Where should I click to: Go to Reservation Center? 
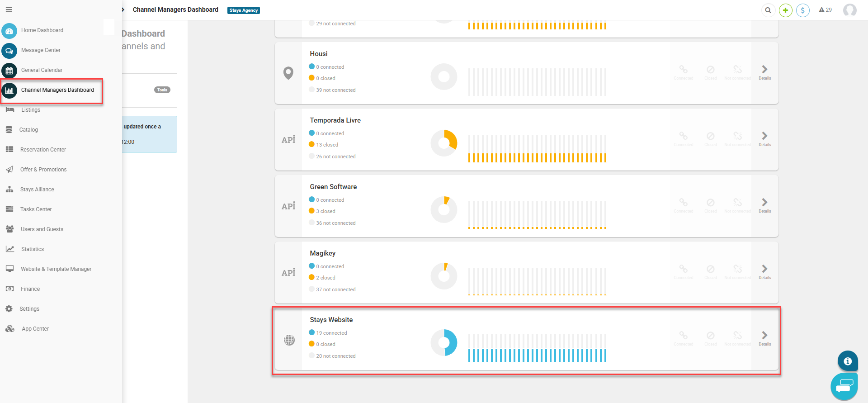[43, 150]
